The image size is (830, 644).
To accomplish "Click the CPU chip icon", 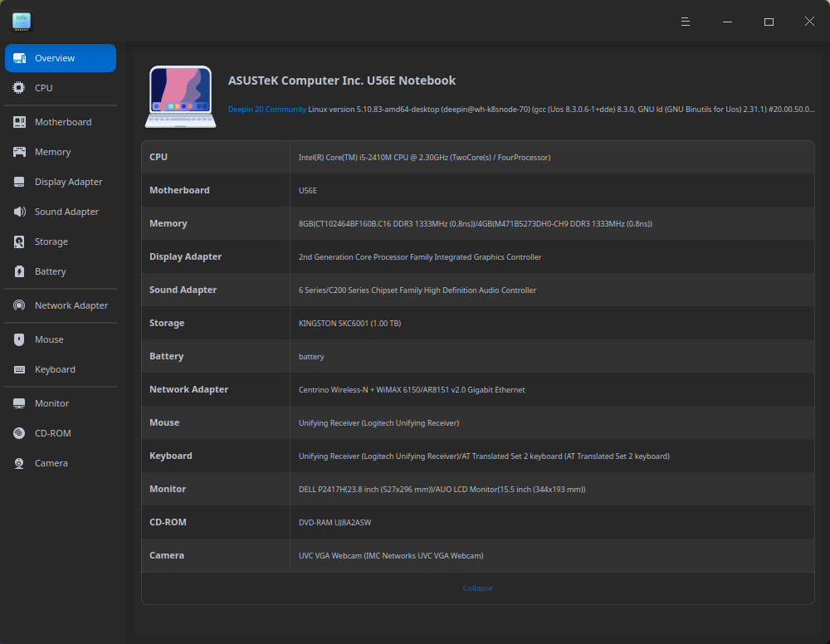I will coord(19,88).
